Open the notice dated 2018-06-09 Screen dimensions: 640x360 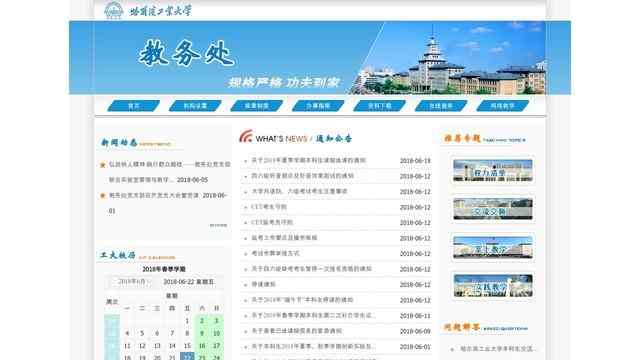tap(297, 331)
